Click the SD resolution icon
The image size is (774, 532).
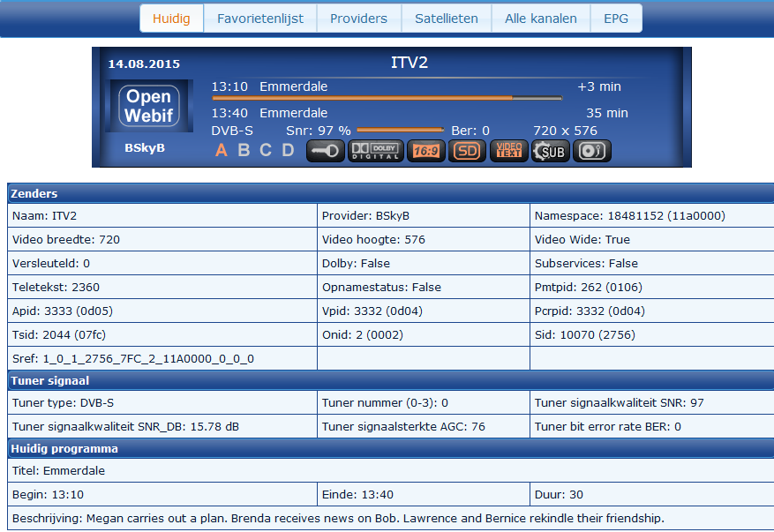pyautogui.click(x=468, y=151)
